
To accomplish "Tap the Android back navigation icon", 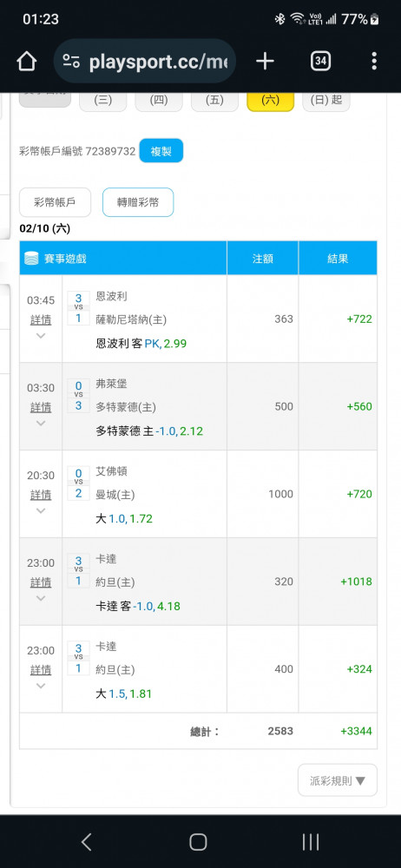I will 87,842.
